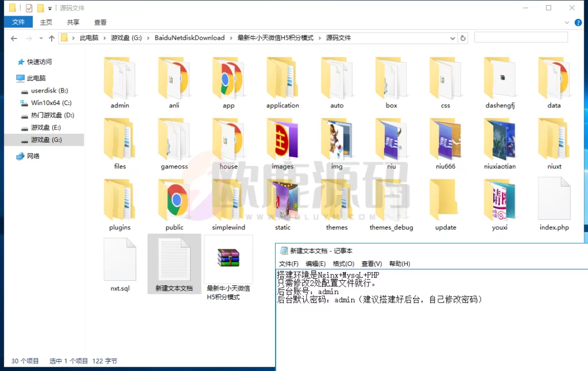This screenshot has width=588, height=371.
Task: Switch to the 查看 ribbon tab
Action: click(x=100, y=22)
